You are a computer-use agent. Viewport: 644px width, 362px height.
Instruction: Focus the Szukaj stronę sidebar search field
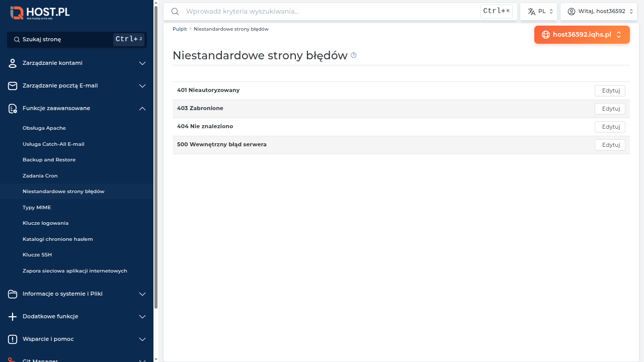(x=77, y=39)
